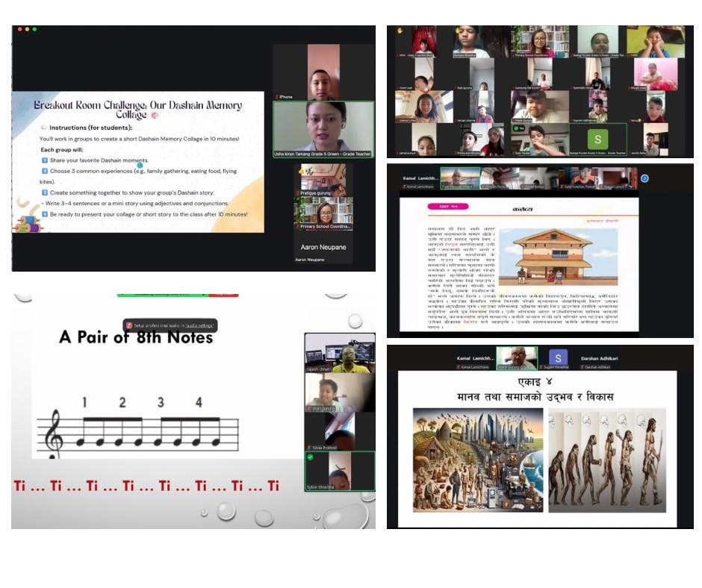
Task: Click the yellow macOS minimize dot
Action: pyautogui.click(x=28, y=30)
